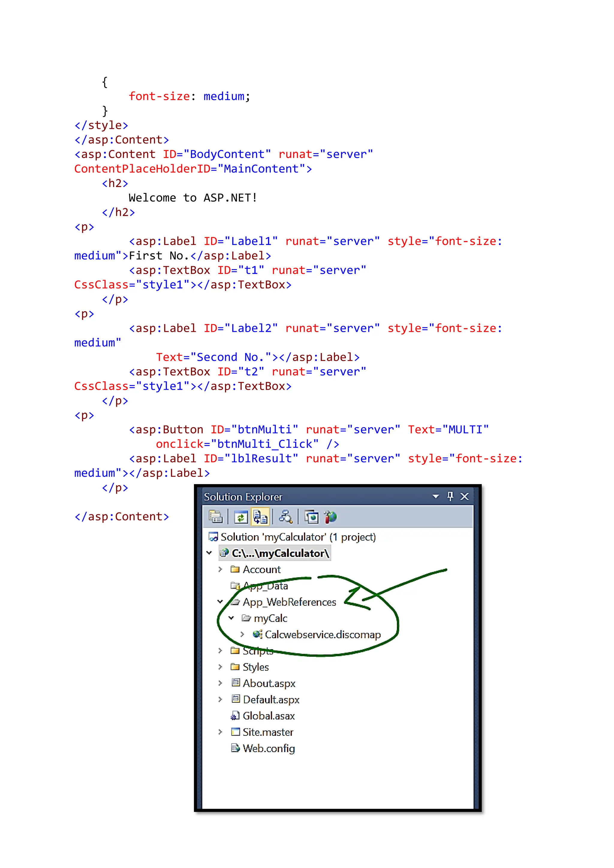Viewport: 614px width, 868px height.
Task: Close the Solution Explorer panel
Action: pos(465,496)
